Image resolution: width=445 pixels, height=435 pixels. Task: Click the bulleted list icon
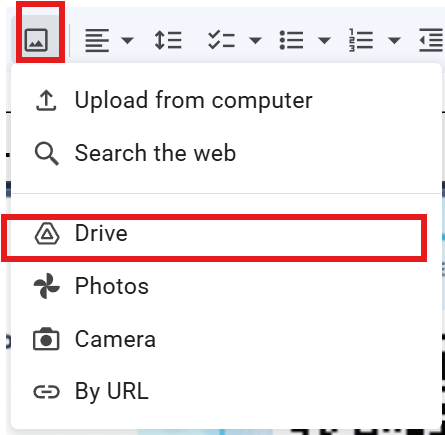291,40
